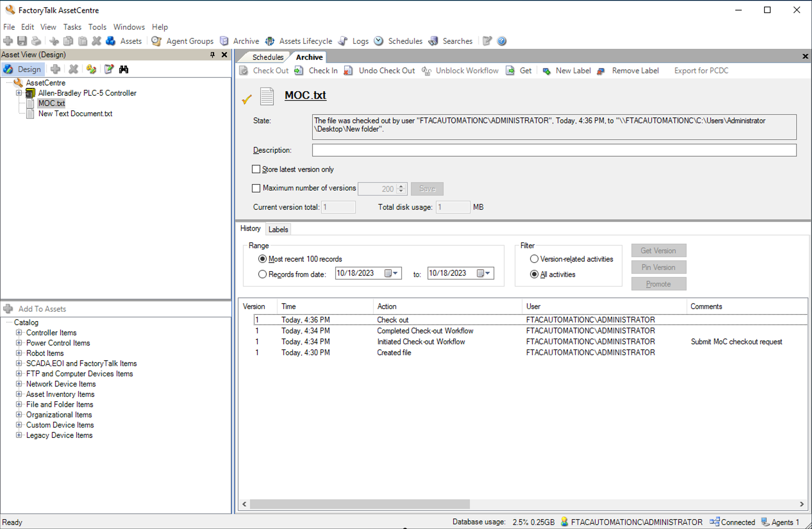Expand Network Device Items in Catalog
This screenshot has height=529, width=812.
click(19, 384)
